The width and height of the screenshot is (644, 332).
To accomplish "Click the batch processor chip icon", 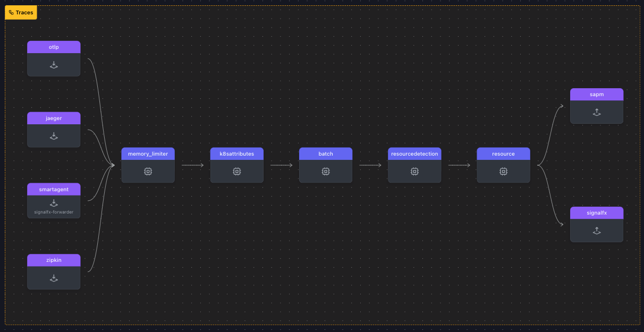I will 326,172.
